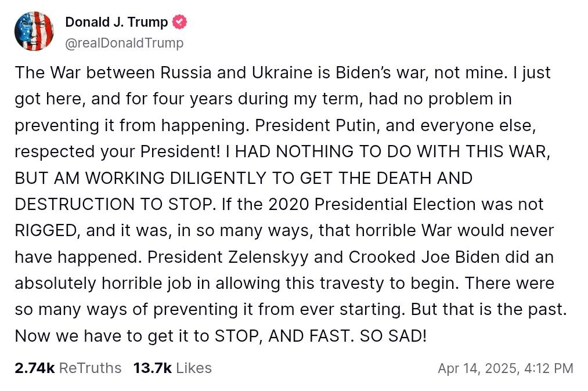Click the Donald J. Trump display name
Screen dimensions: 588x391
(116, 23)
